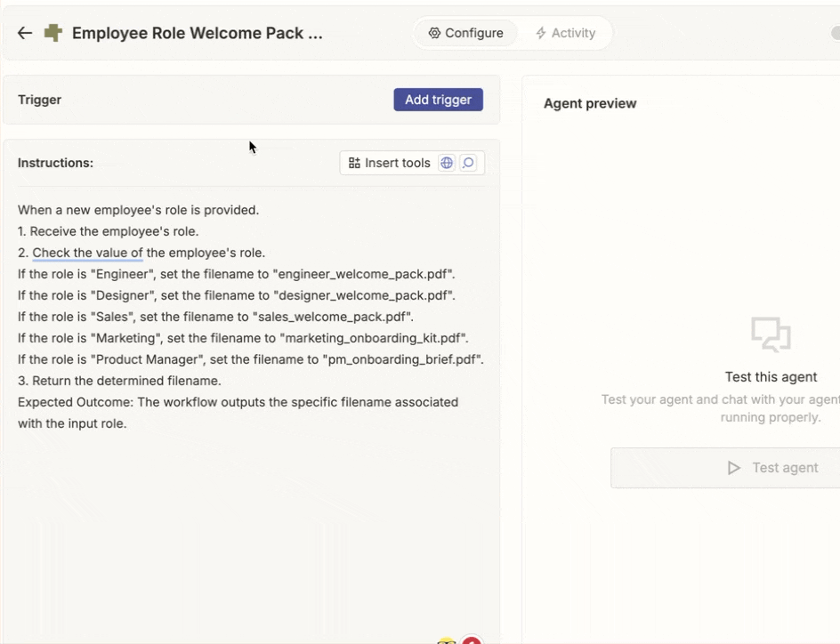The image size is (840, 644).
Task: Click the green puzzle piece agent icon
Action: pyautogui.click(x=53, y=33)
